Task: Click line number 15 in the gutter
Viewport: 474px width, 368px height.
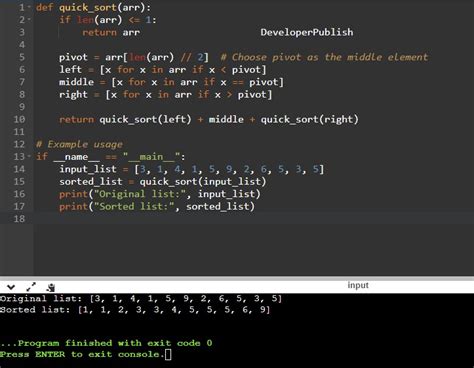Action: click(x=19, y=182)
